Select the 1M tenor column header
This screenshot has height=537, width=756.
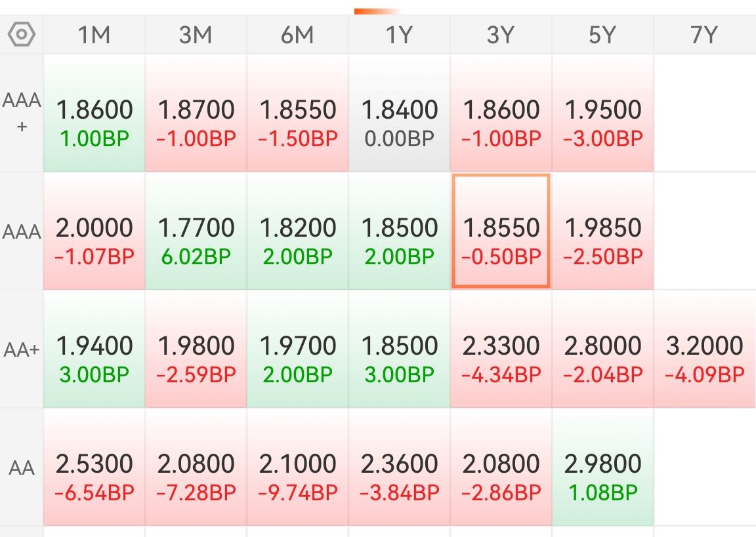pyautogui.click(x=94, y=35)
